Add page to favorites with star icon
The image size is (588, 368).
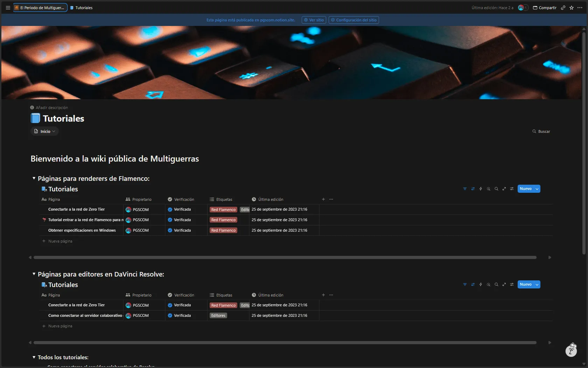point(571,8)
